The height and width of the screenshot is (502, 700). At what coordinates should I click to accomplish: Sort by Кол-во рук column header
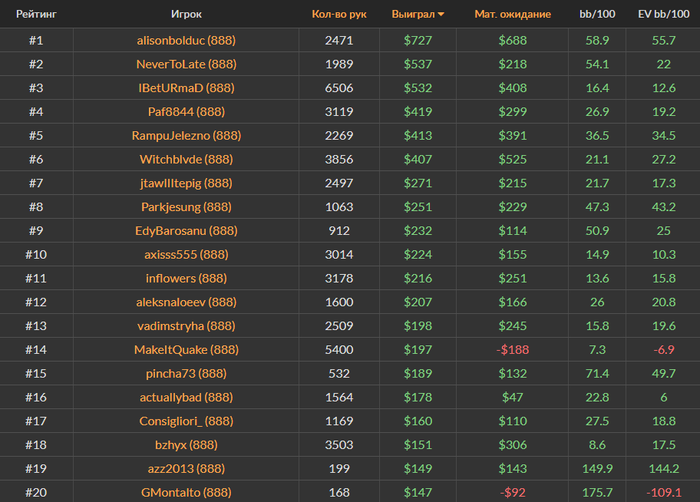pyautogui.click(x=339, y=14)
